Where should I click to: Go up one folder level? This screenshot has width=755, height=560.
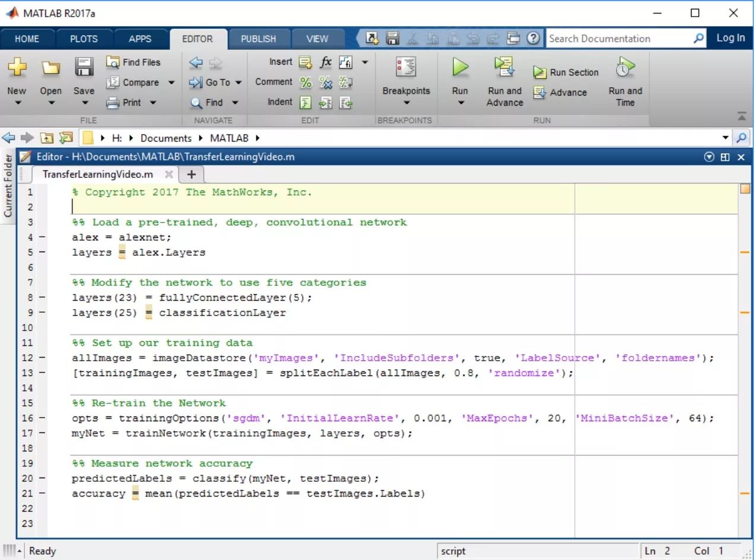pyautogui.click(x=46, y=138)
